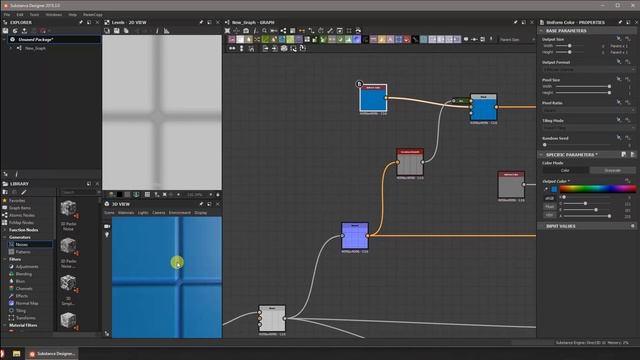Show the histogram in 2D View toolbar
Image resolution: width=640 pixels, height=360 pixels.
[x=167, y=31]
